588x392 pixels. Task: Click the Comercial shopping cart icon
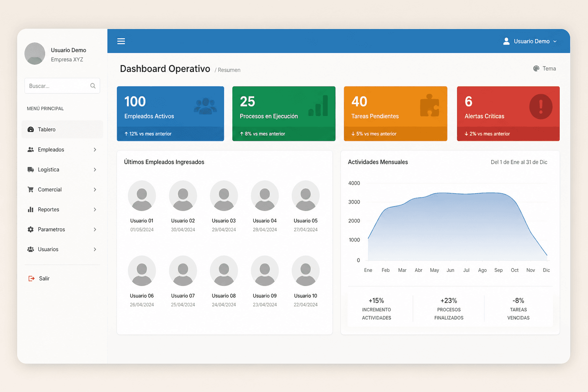31,189
